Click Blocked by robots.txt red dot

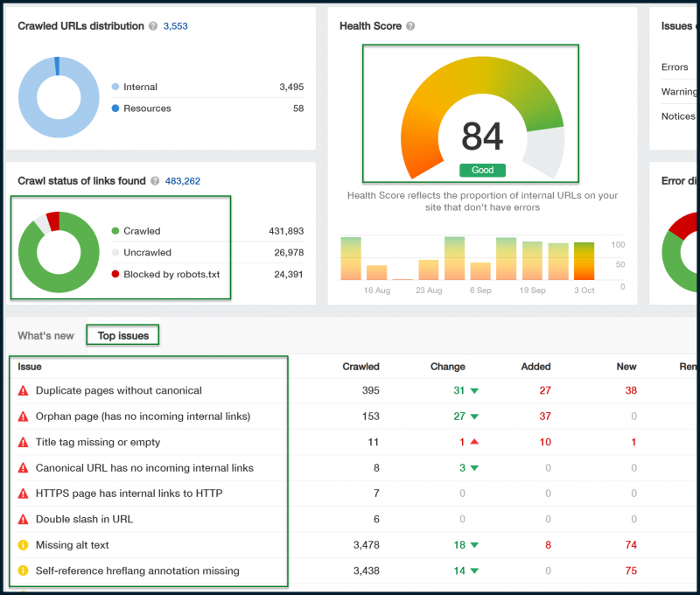[x=115, y=274]
